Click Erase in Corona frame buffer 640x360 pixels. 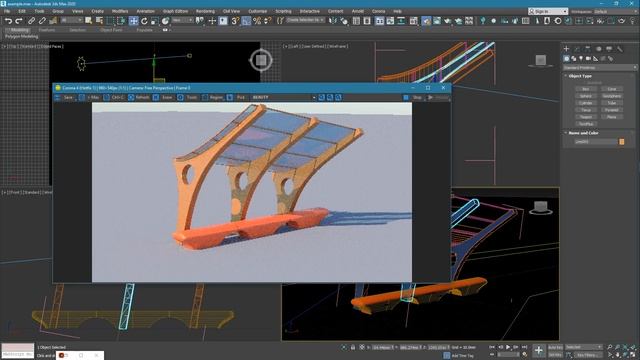point(163,98)
